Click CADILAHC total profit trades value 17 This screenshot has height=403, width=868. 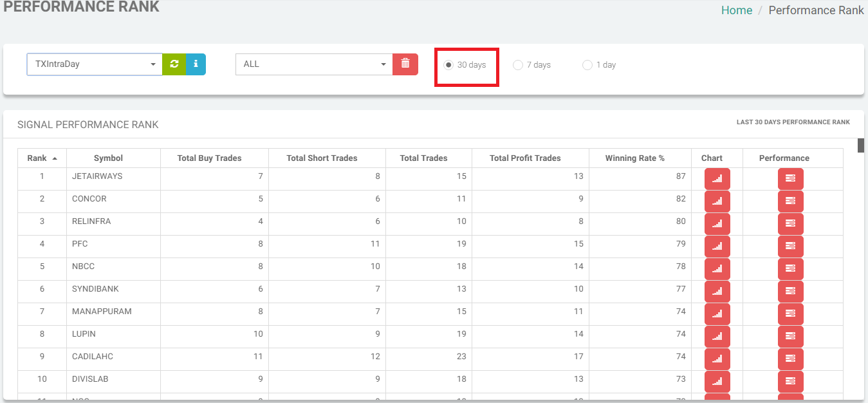578,357
